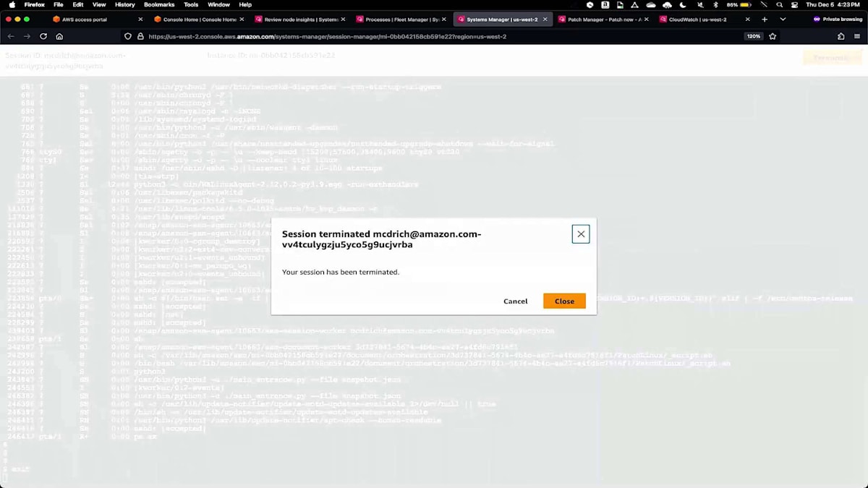The width and height of the screenshot is (868, 488).
Task: Click the 'Session terminated' dialog title
Action: pos(381,239)
